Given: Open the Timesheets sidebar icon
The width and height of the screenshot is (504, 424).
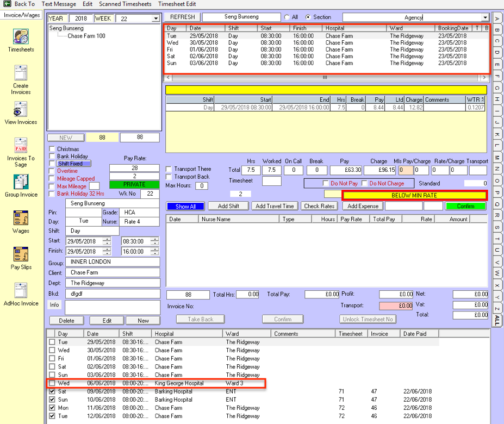Looking at the screenshot, I should pos(21,37).
